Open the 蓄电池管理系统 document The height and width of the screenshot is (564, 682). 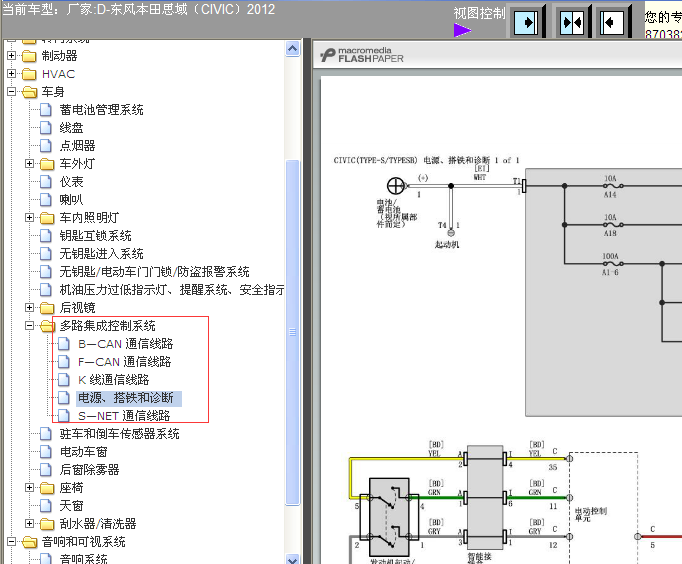(x=101, y=110)
